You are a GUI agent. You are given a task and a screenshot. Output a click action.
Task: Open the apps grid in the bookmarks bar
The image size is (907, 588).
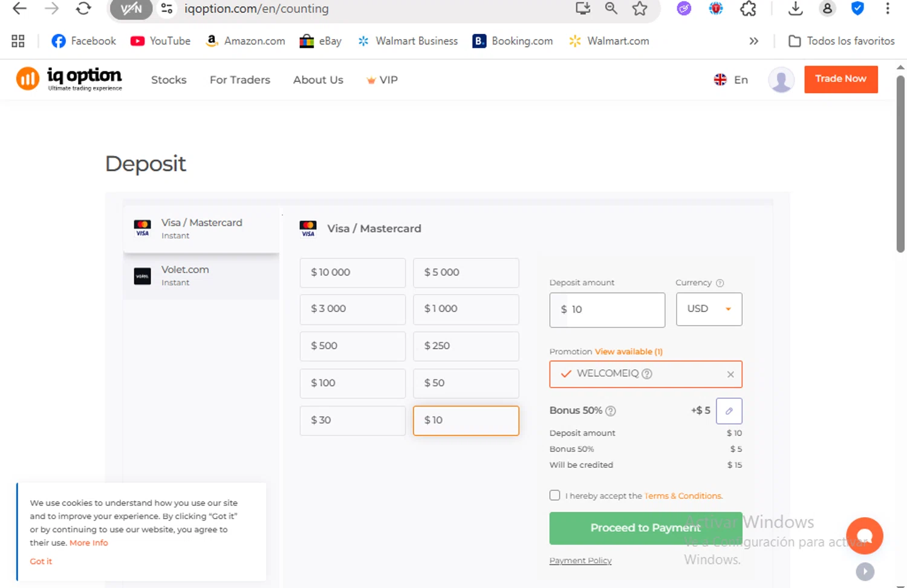[x=18, y=41]
